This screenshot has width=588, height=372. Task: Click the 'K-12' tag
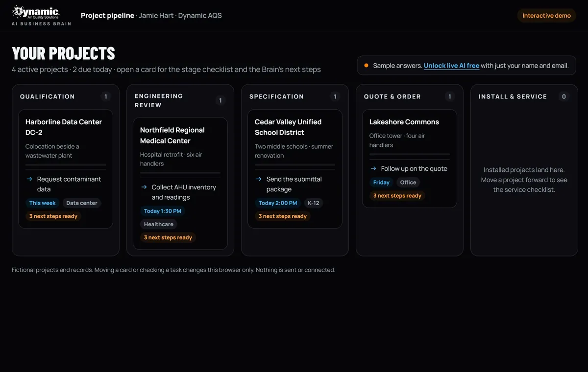[314, 203]
